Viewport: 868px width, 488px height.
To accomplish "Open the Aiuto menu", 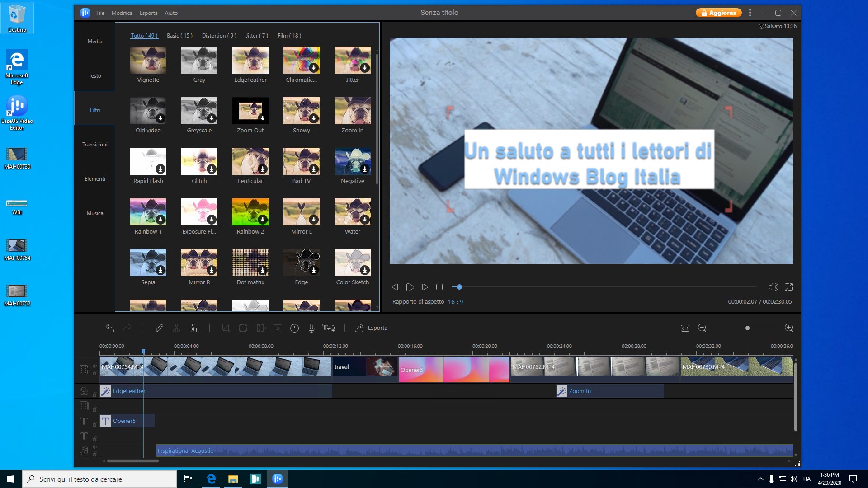I will [171, 13].
